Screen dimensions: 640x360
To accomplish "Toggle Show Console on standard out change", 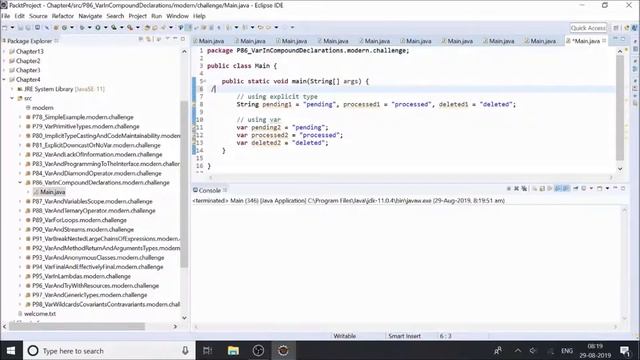I will 558,189.
